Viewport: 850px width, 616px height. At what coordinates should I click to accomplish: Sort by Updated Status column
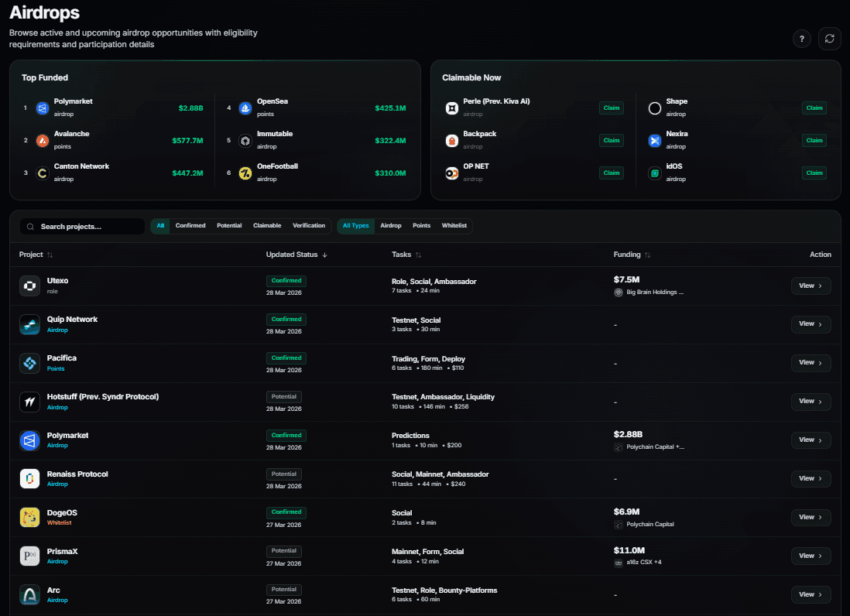296,255
